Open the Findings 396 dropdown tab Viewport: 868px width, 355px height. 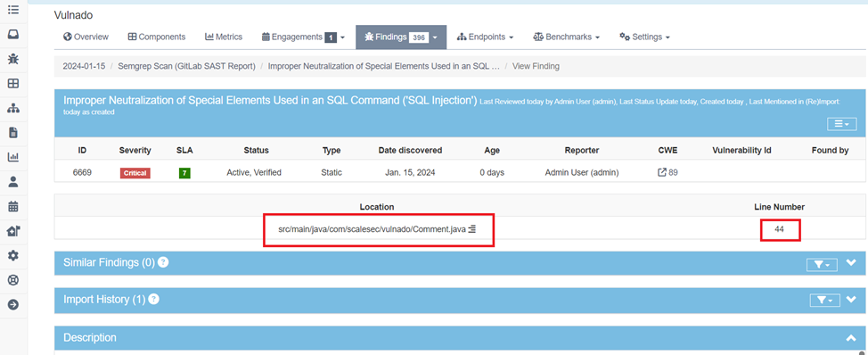401,37
